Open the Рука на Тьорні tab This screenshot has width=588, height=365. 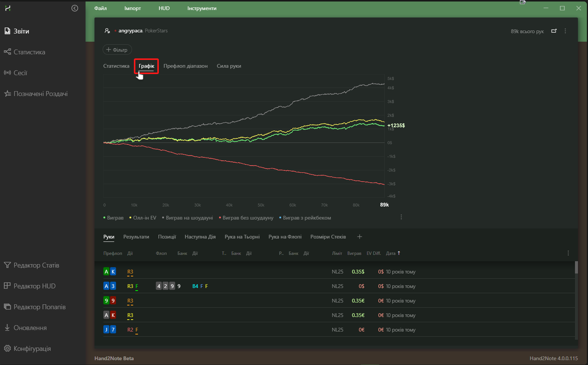[242, 237]
